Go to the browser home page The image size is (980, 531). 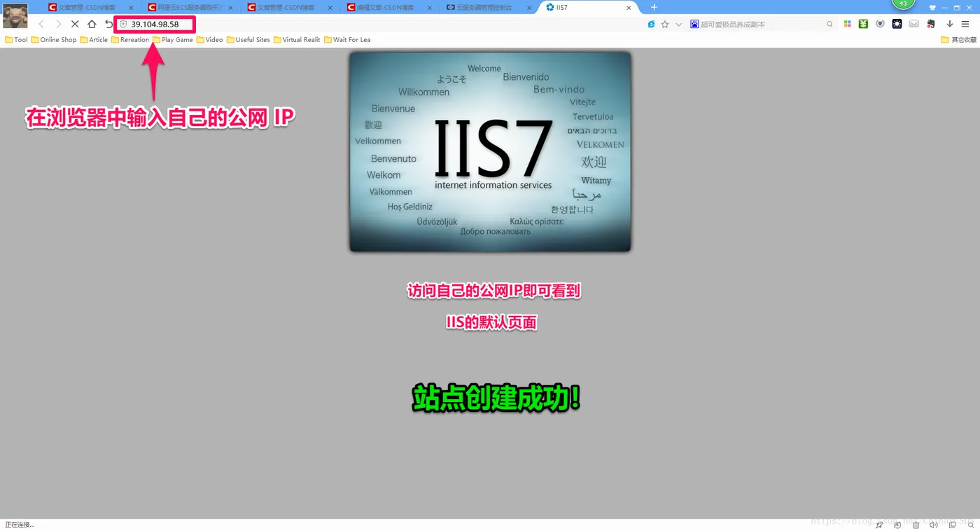click(92, 24)
